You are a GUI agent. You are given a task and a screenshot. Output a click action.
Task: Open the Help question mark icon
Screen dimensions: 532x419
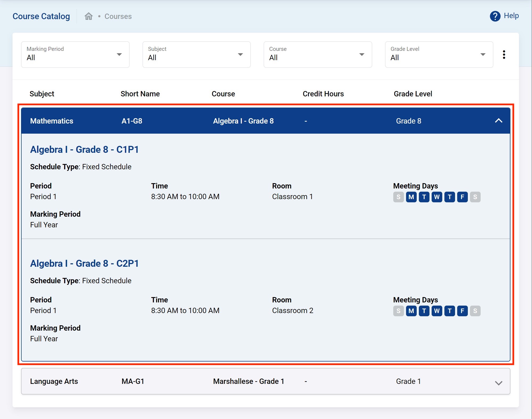click(495, 16)
